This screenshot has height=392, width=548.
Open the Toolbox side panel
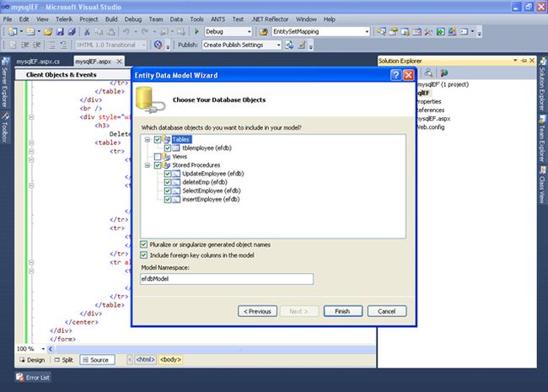5,130
